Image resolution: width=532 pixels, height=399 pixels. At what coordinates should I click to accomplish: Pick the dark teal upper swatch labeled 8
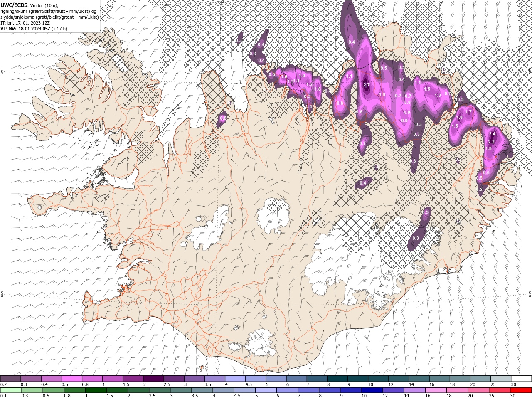[337, 378]
